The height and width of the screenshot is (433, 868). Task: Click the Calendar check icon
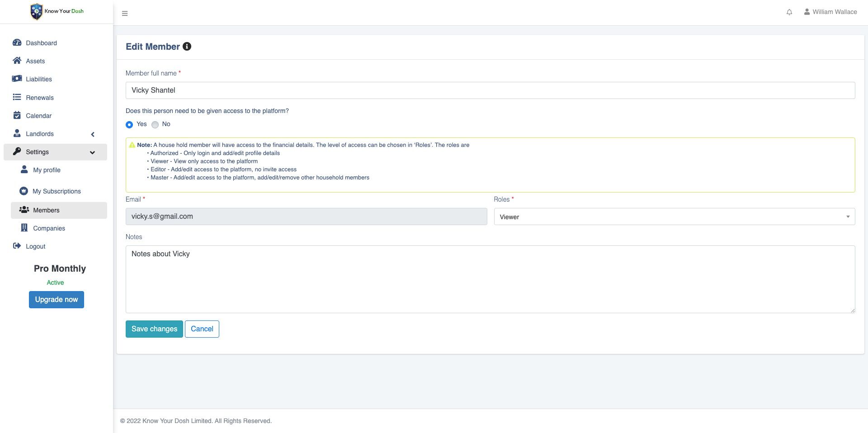coord(17,115)
